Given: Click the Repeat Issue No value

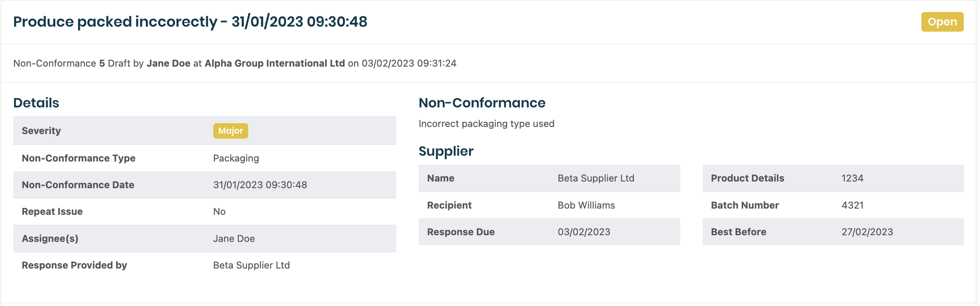Looking at the screenshot, I should click(219, 211).
